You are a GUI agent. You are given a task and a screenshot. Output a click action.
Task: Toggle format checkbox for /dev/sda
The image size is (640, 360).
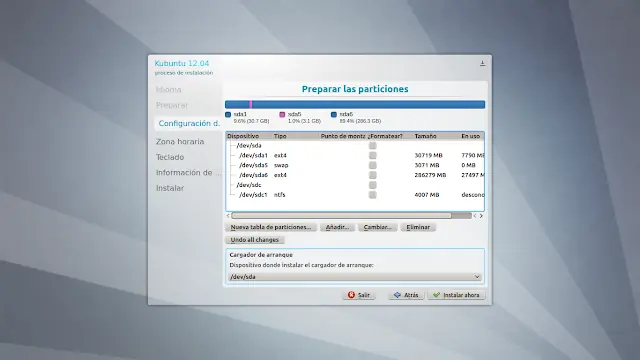point(373,145)
